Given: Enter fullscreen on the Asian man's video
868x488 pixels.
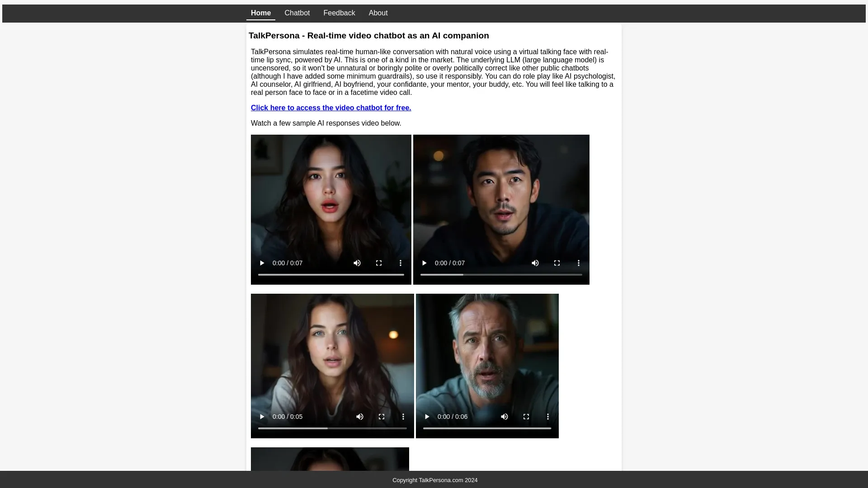Looking at the screenshot, I should pos(557,263).
